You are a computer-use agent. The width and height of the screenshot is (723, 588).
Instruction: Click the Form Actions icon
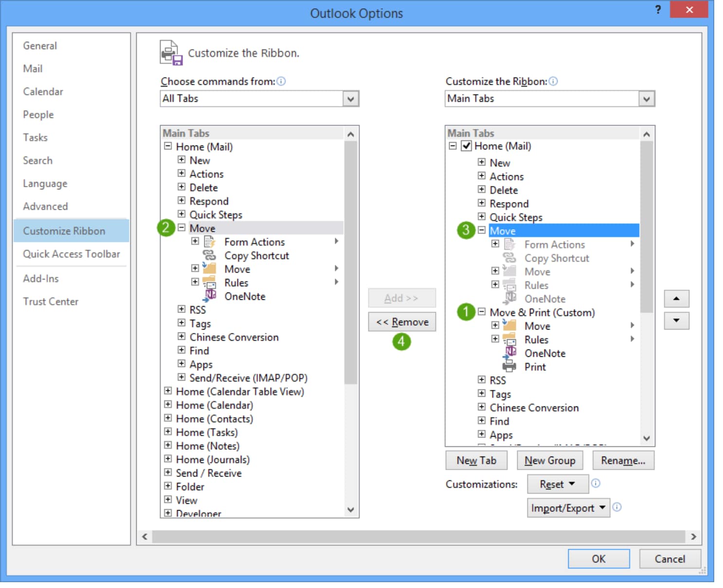[x=209, y=241]
